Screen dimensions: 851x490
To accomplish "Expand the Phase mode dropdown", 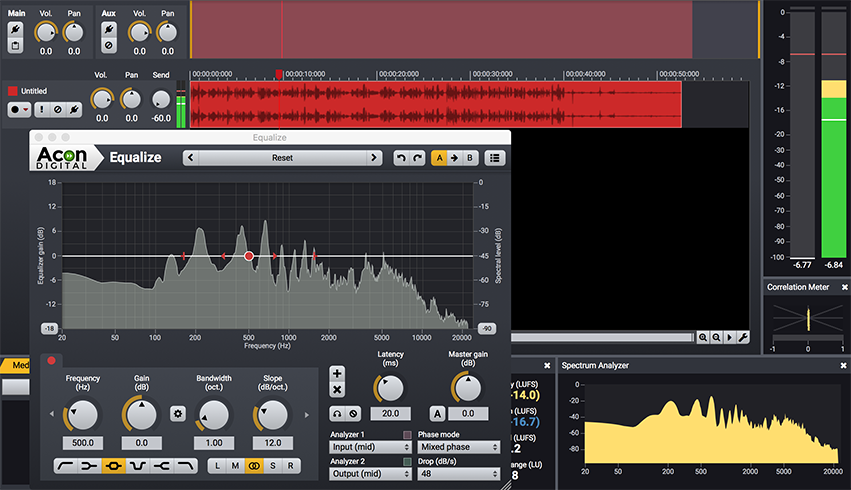I will coord(458,447).
